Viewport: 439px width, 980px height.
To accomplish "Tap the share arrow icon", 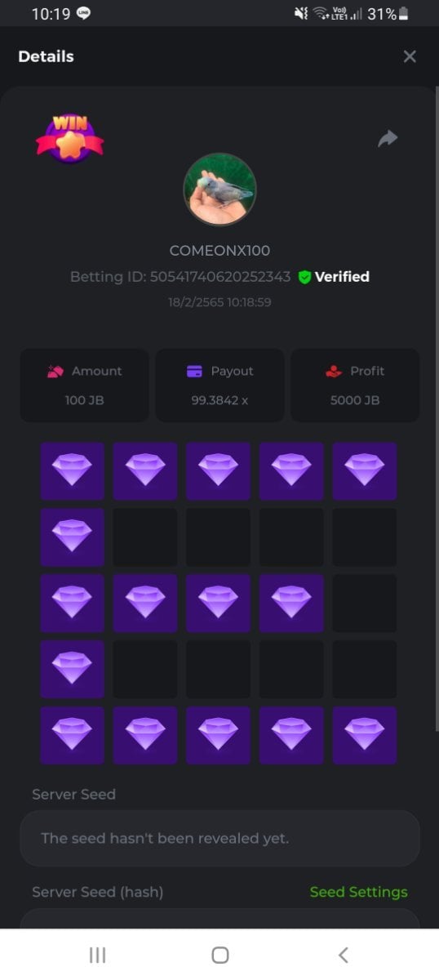I will click(388, 139).
